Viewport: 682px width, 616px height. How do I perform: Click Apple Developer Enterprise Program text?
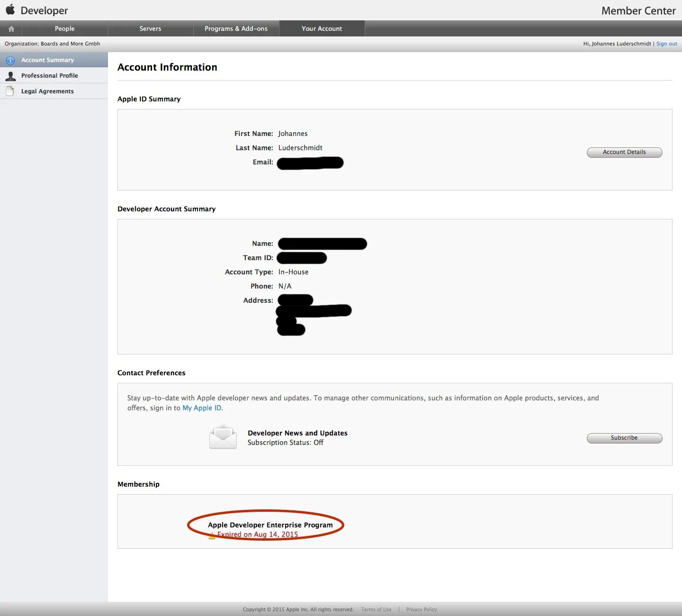click(x=270, y=525)
